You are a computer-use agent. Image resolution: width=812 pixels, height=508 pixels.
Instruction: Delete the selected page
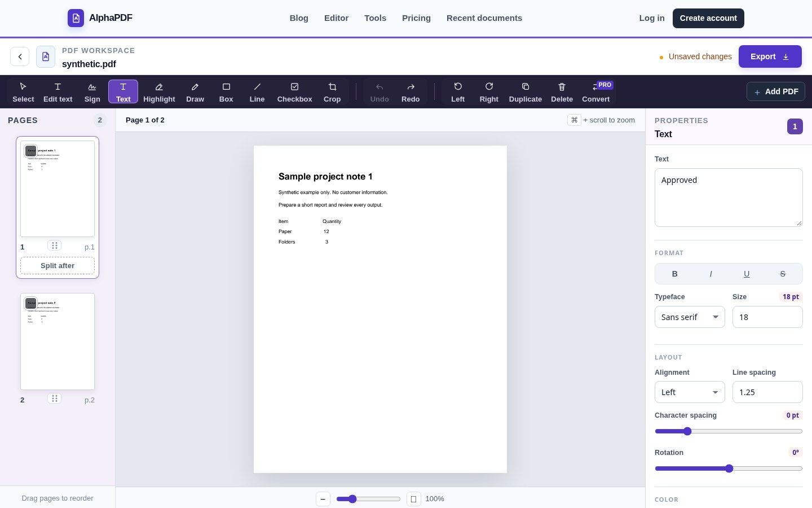pyautogui.click(x=562, y=91)
